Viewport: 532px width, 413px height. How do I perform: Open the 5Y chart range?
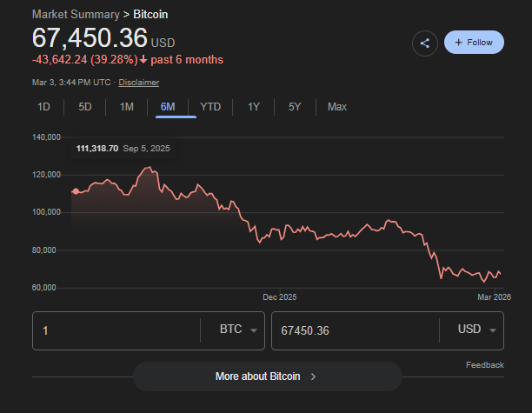[x=295, y=107]
